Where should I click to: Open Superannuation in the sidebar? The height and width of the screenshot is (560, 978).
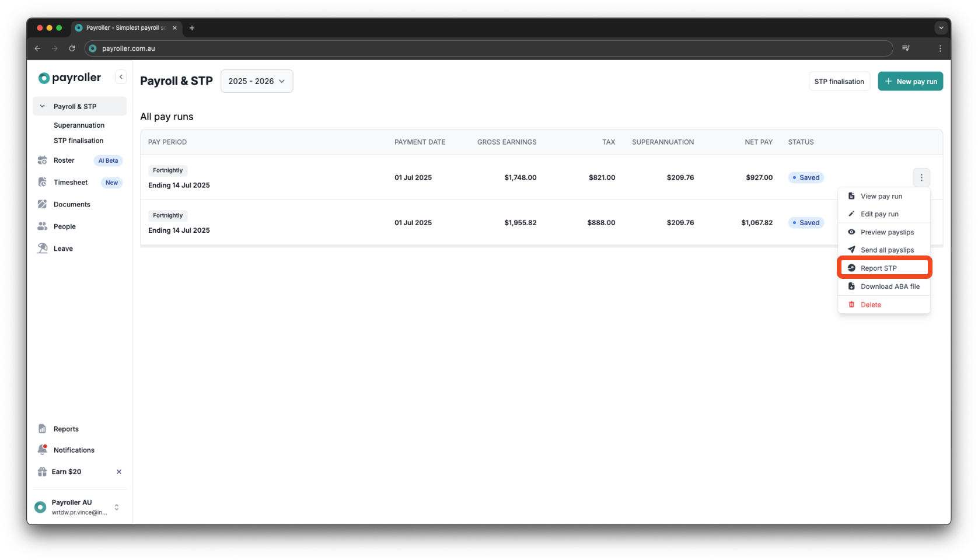tap(79, 125)
